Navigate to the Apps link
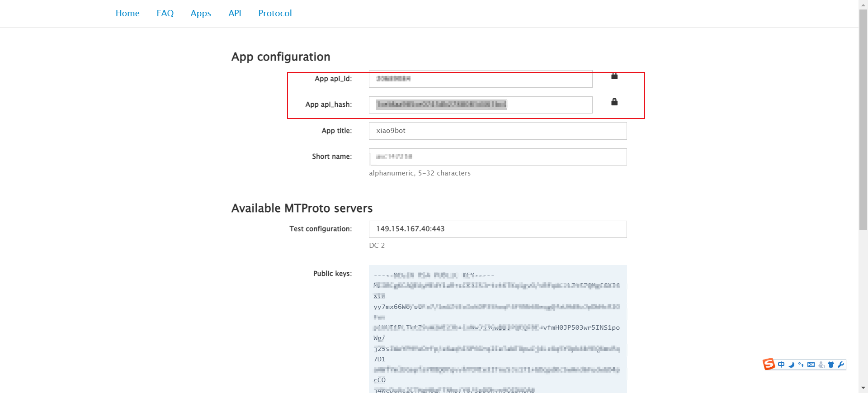The width and height of the screenshot is (868, 393). [201, 14]
